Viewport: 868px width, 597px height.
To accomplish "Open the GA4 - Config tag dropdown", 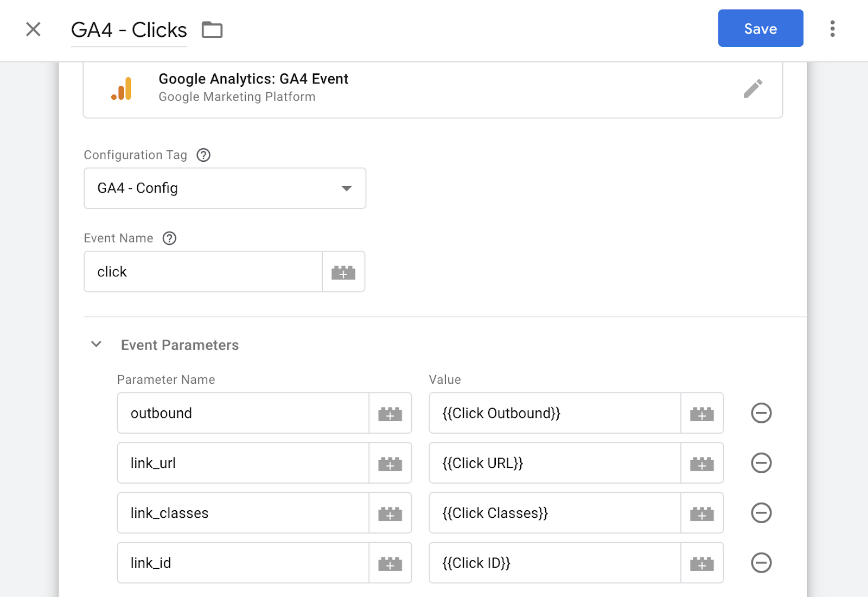I will pos(225,188).
